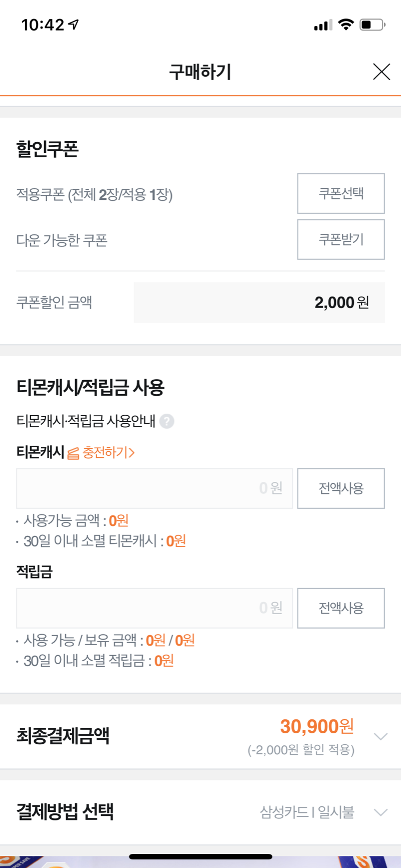Image resolution: width=401 pixels, height=868 pixels.
Task: Tap the 티몬캐시·적립금 사용안내 text
Action: tap(86, 421)
